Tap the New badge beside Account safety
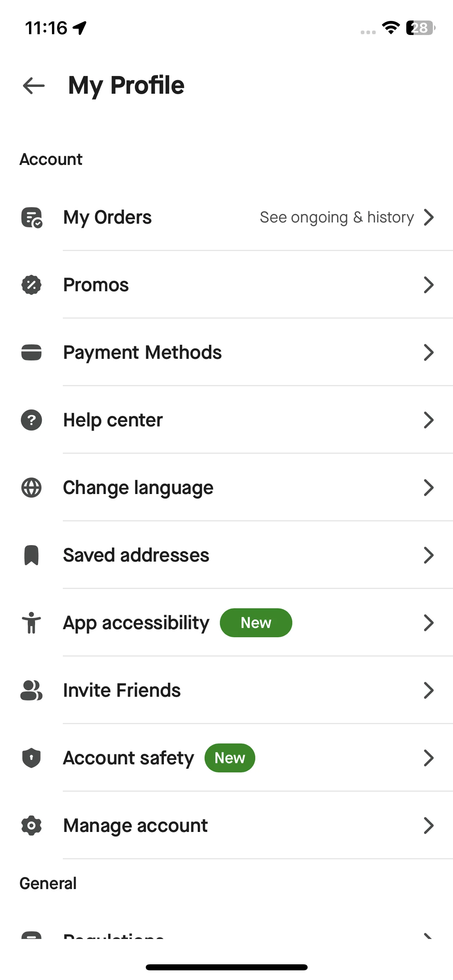453x980 pixels. 230,758
